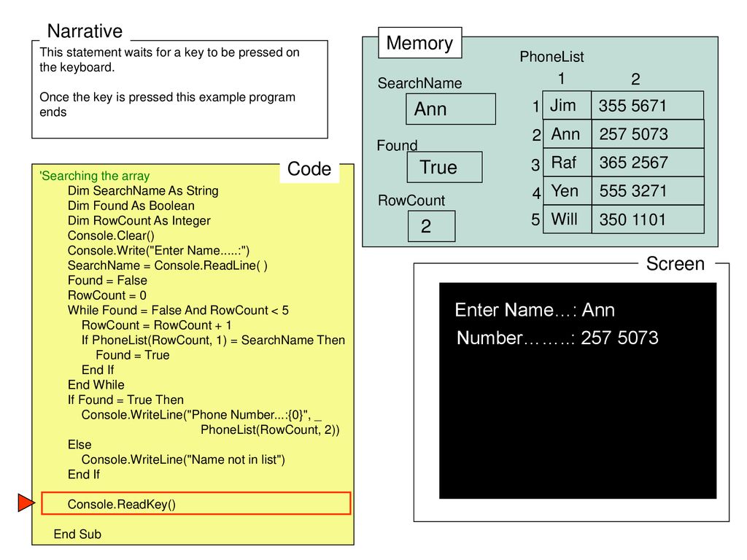Select the 555 3271 cell in PhoneList

(x=648, y=191)
